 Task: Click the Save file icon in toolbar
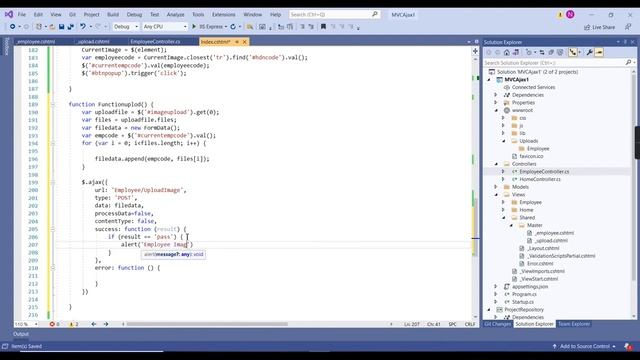tap(61, 27)
